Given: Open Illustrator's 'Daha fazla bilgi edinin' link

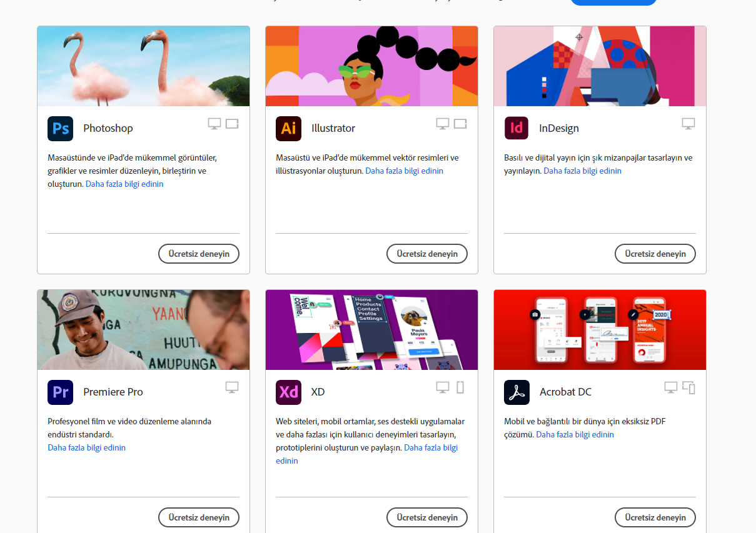Looking at the screenshot, I should (x=404, y=171).
